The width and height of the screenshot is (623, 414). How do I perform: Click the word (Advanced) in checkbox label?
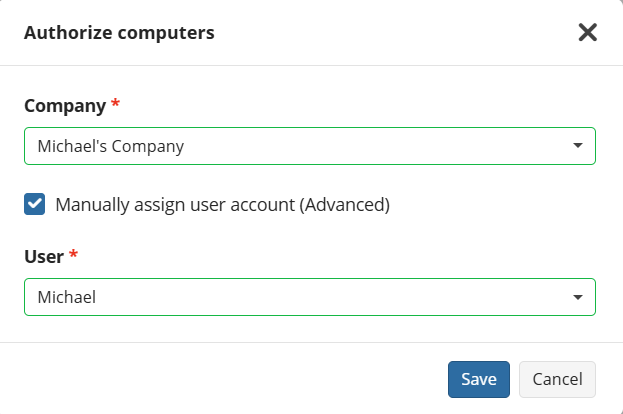(x=344, y=205)
